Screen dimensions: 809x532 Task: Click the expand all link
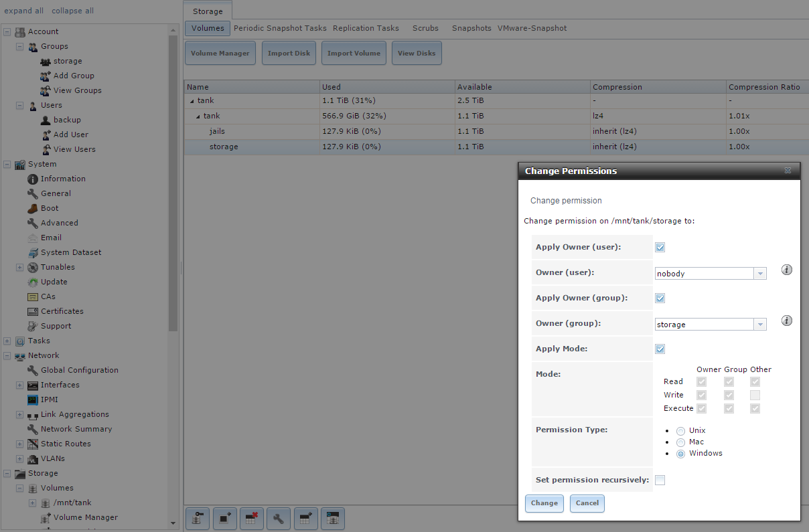coord(24,11)
